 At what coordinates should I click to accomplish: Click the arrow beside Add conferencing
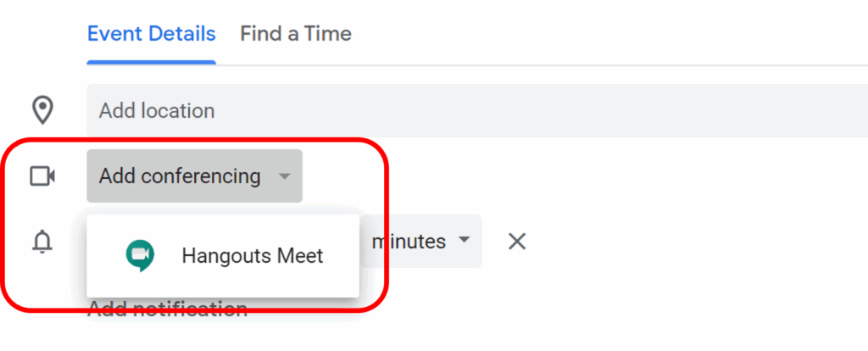coord(285,176)
